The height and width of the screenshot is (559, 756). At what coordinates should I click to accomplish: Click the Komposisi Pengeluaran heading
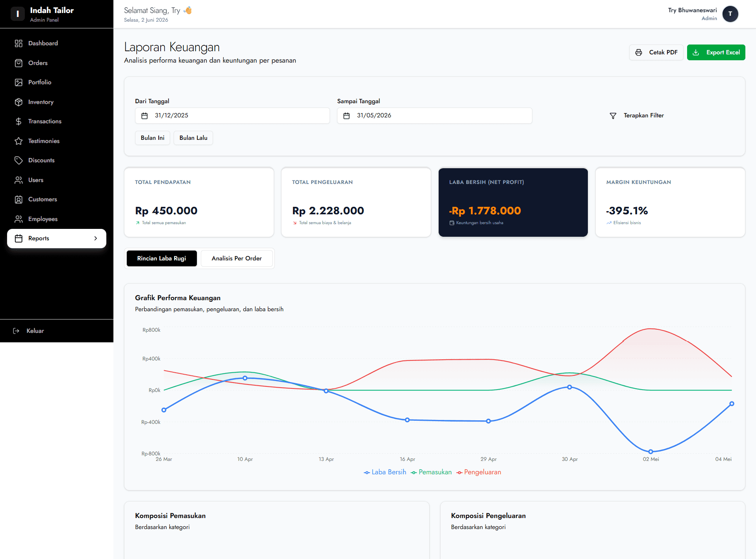click(x=488, y=516)
